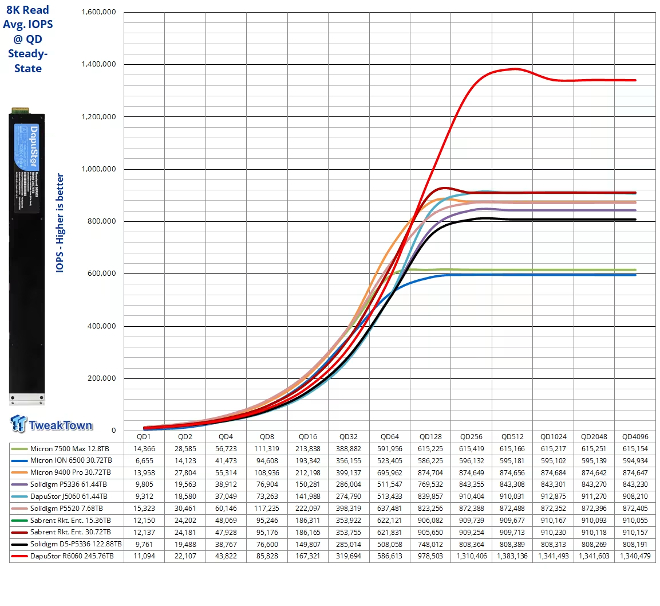Click the Micron 9400 Pro orange legend line
This screenshot has height=606, width=660.
(19, 473)
